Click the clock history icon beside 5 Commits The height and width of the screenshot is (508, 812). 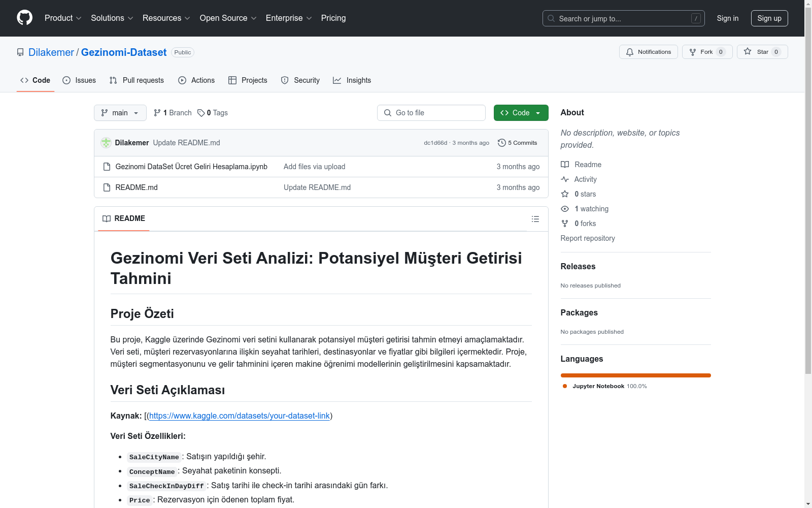[x=502, y=143]
